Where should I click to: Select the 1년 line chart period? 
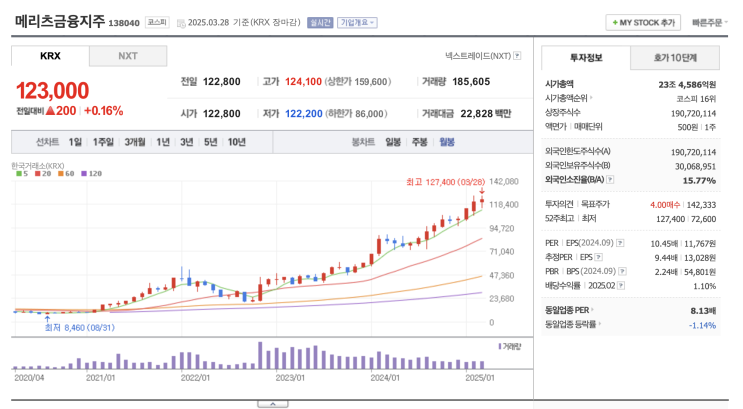[x=163, y=142]
